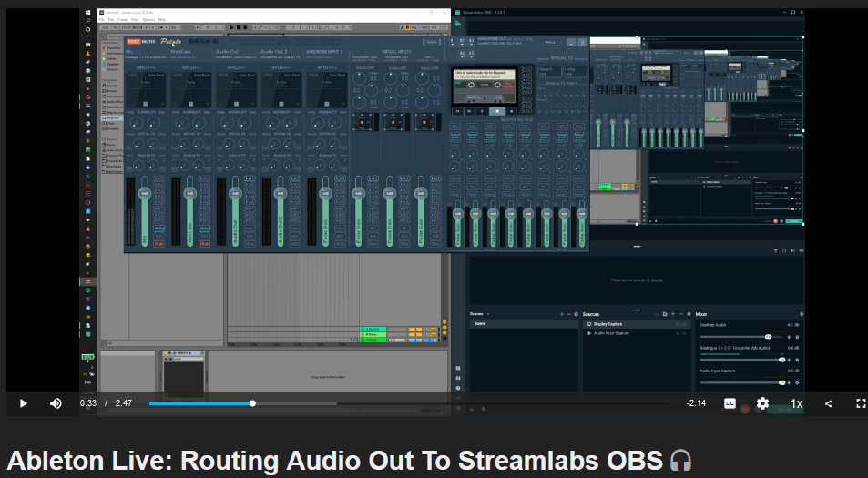Open Streamlabs layout editor sidebar icon

point(458,368)
